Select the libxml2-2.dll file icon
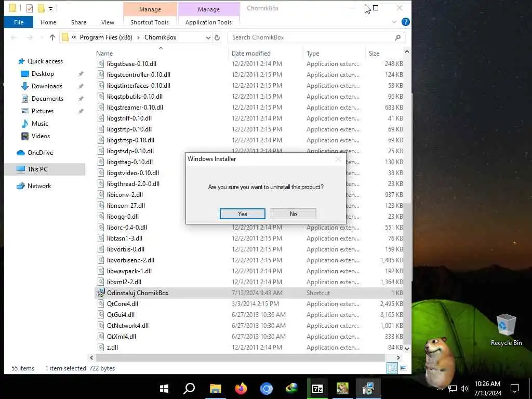Image resolution: width=532 pixels, height=399 pixels. pos(101,282)
